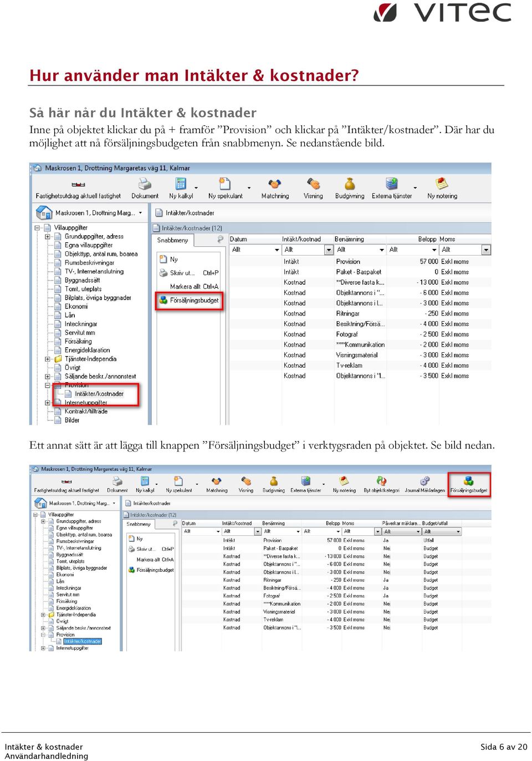Click Visning icon in lower screenshot

pos(246,481)
